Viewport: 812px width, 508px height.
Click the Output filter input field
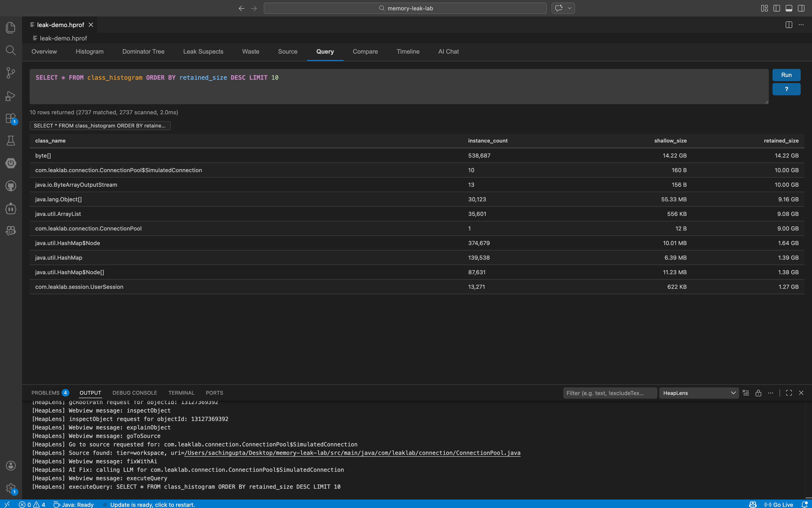tap(610, 393)
